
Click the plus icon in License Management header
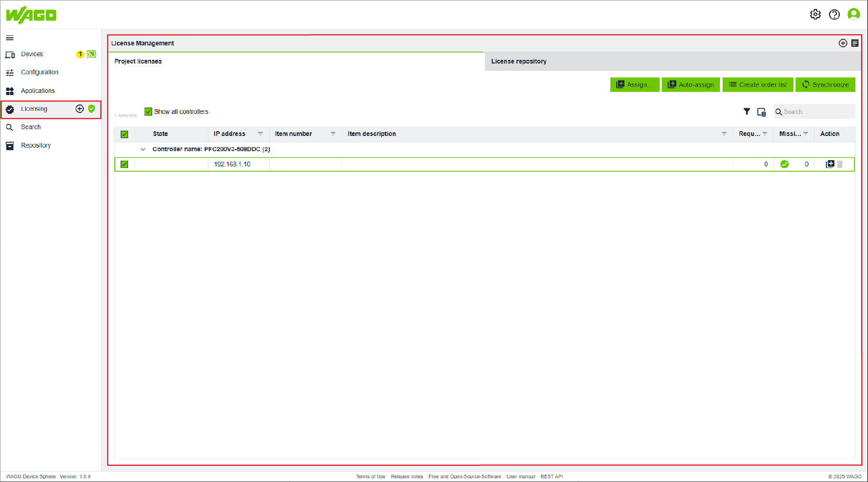pos(843,43)
